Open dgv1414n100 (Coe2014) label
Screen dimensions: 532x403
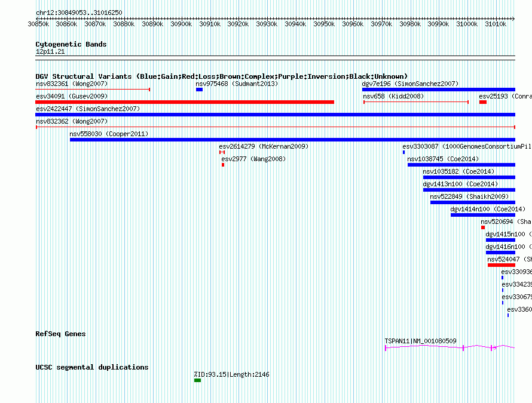click(x=488, y=209)
